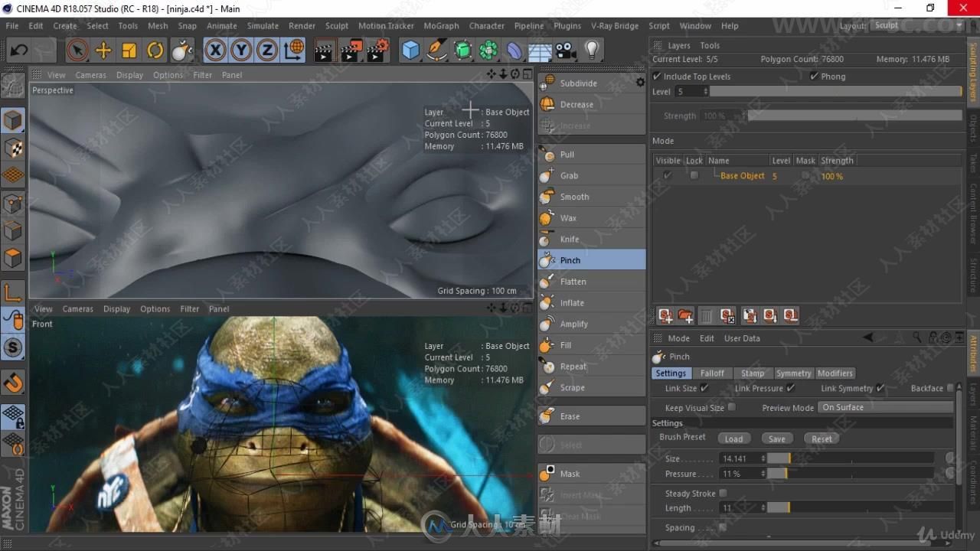Open the MoGraph menu
Viewport: 980px width, 551px height.
[441, 25]
